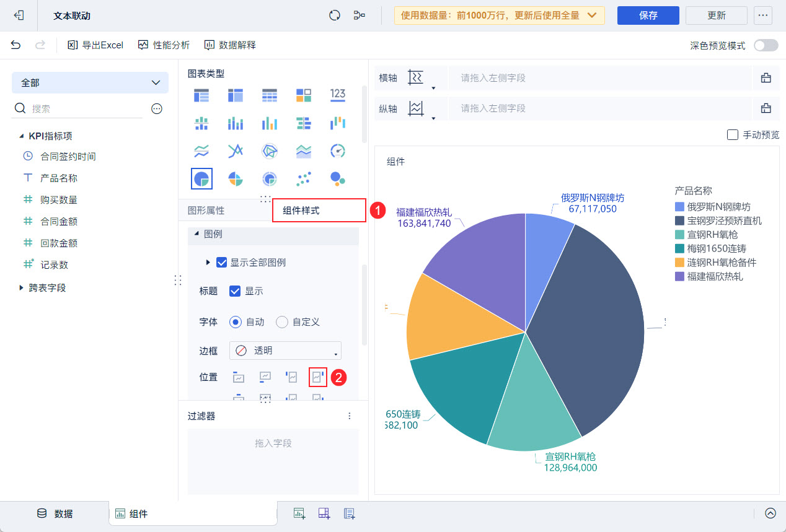Select the rose chart type

(236, 178)
